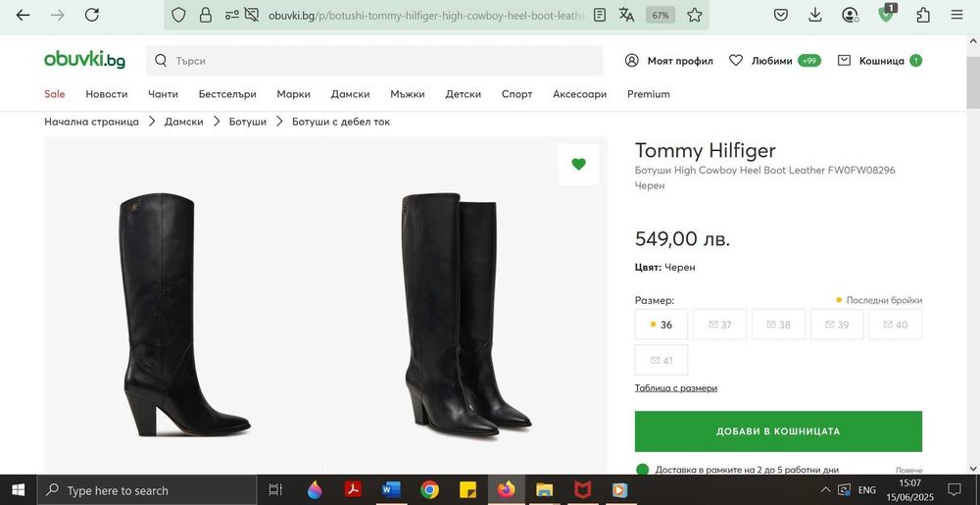Open the downloads panel
The image size is (980, 505).
click(815, 15)
